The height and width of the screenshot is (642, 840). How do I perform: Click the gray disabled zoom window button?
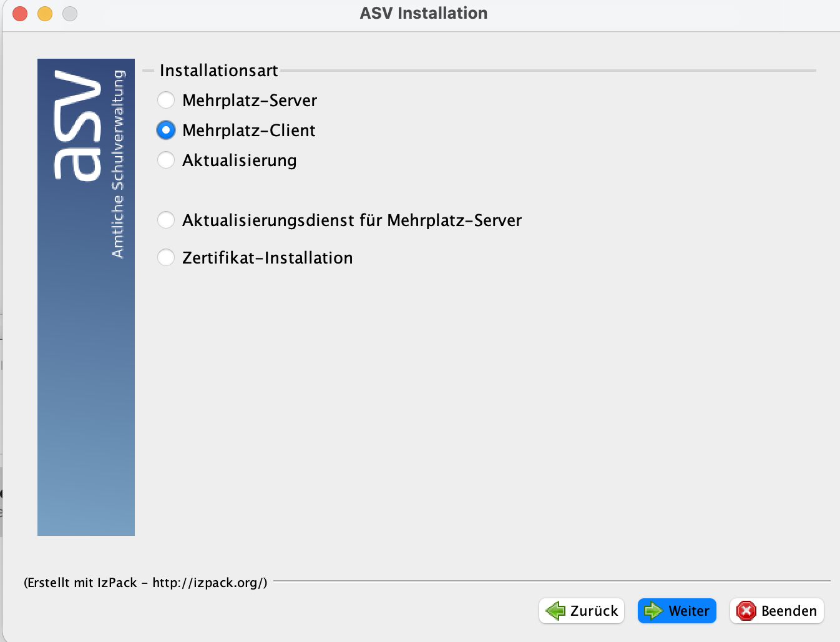pyautogui.click(x=70, y=13)
